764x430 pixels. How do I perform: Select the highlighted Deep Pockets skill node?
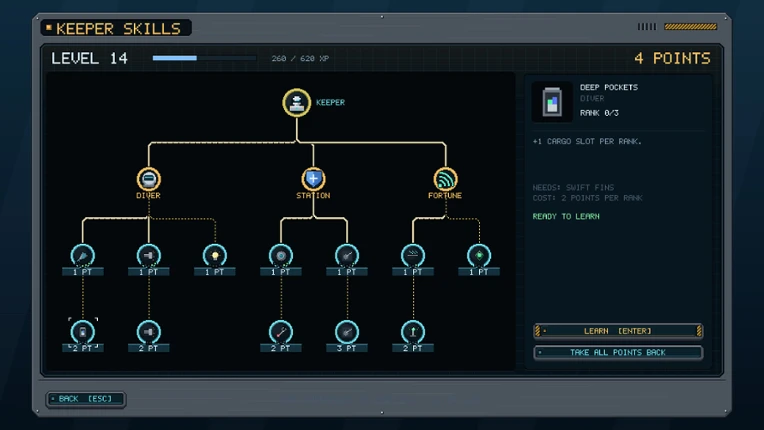click(x=82, y=332)
